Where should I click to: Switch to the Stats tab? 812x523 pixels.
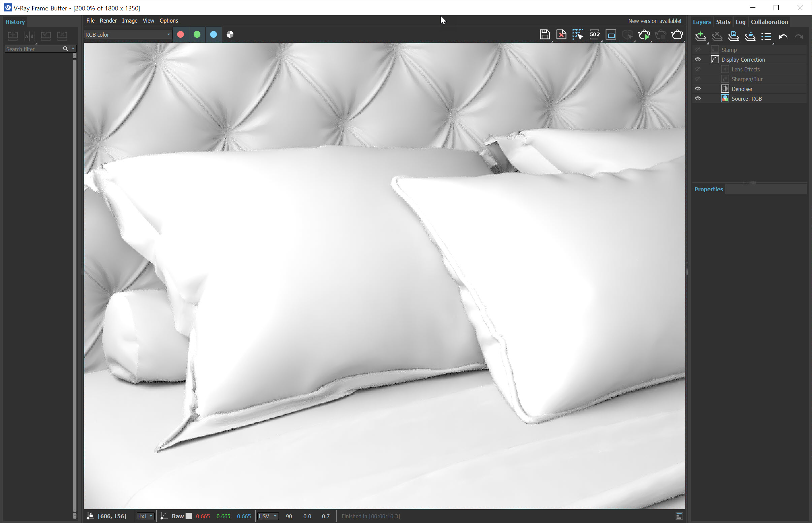click(723, 22)
